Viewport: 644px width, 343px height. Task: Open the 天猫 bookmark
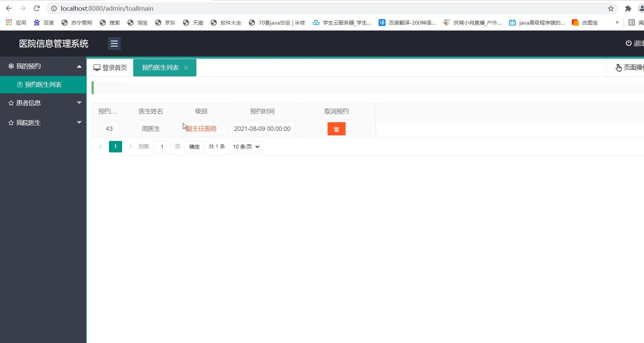193,23
